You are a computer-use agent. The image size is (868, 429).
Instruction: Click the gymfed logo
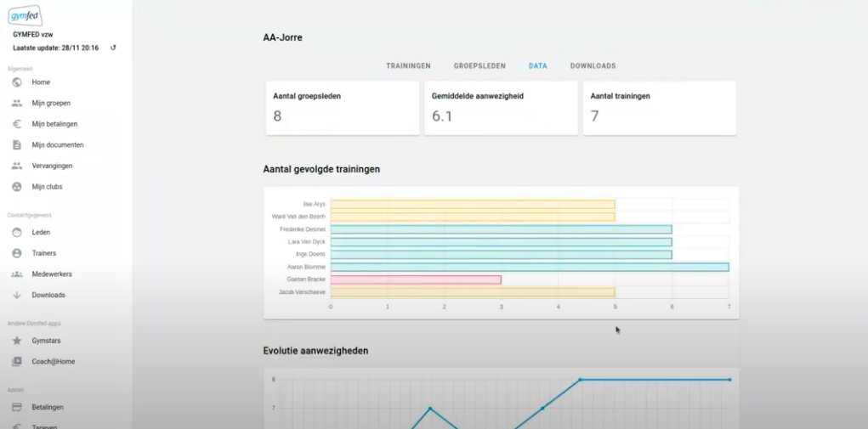pyautogui.click(x=25, y=16)
